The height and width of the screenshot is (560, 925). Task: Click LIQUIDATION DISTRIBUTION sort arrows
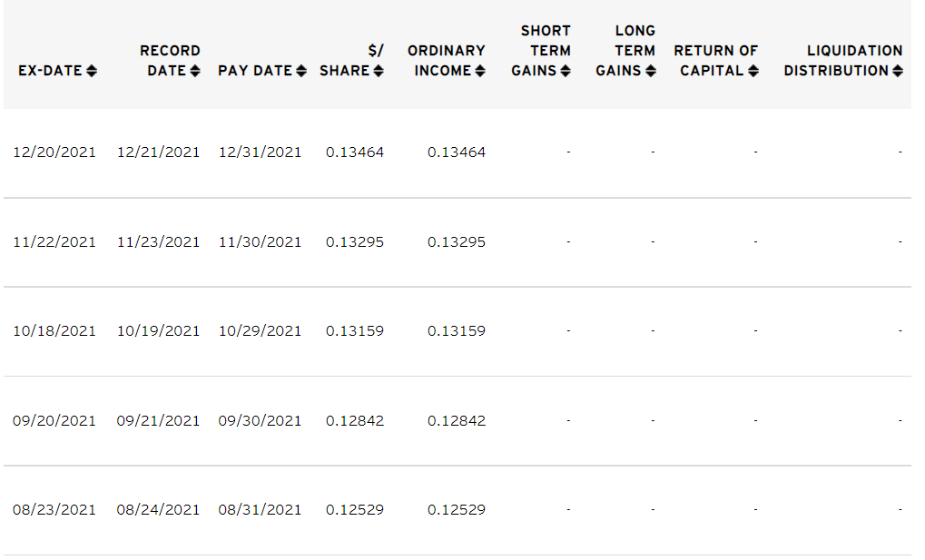[898, 71]
